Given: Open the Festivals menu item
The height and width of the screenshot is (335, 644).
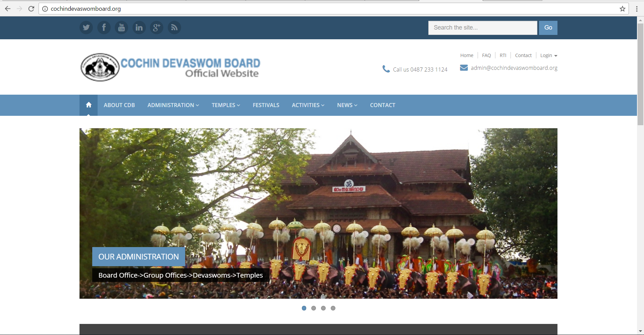Looking at the screenshot, I should click(x=266, y=105).
